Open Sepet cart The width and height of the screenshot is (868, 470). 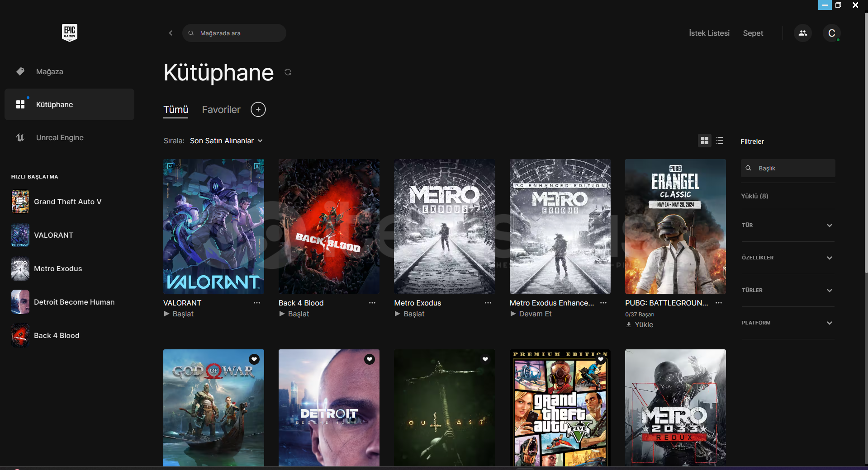click(753, 33)
